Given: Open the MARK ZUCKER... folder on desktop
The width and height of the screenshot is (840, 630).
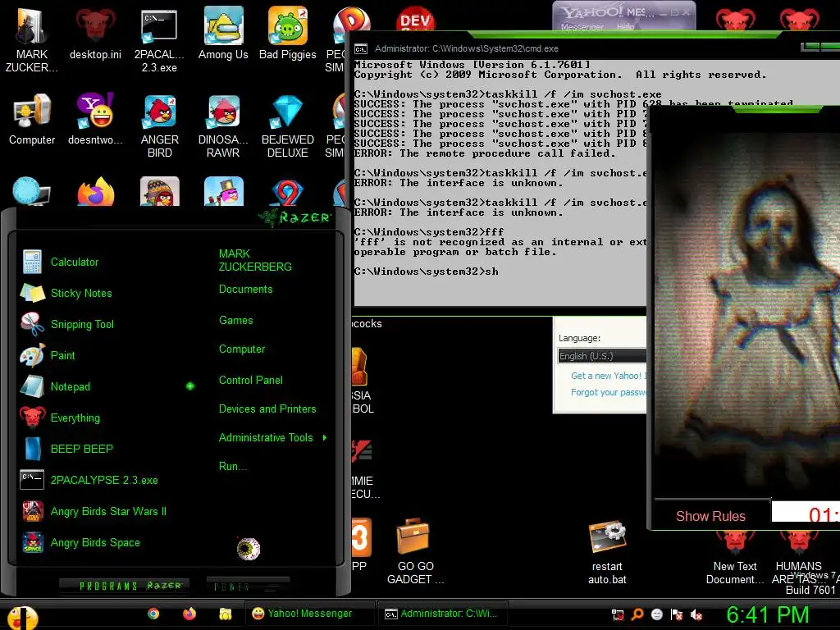Looking at the screenshot, I should 32,39.
